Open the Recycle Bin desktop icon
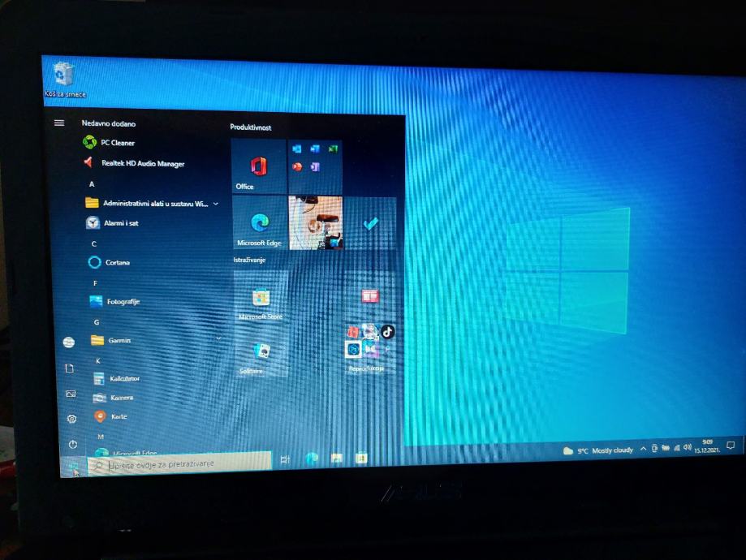The image size is (746, 560). (65, 80)
